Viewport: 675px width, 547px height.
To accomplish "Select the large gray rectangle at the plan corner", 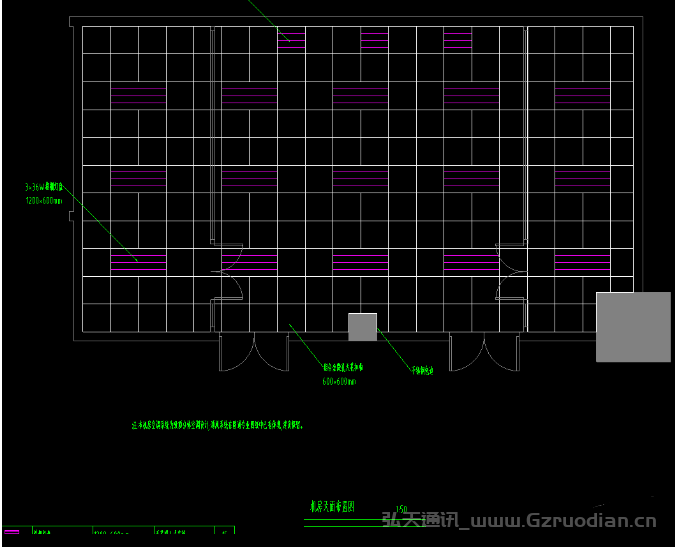I will (x=633, y=327).
